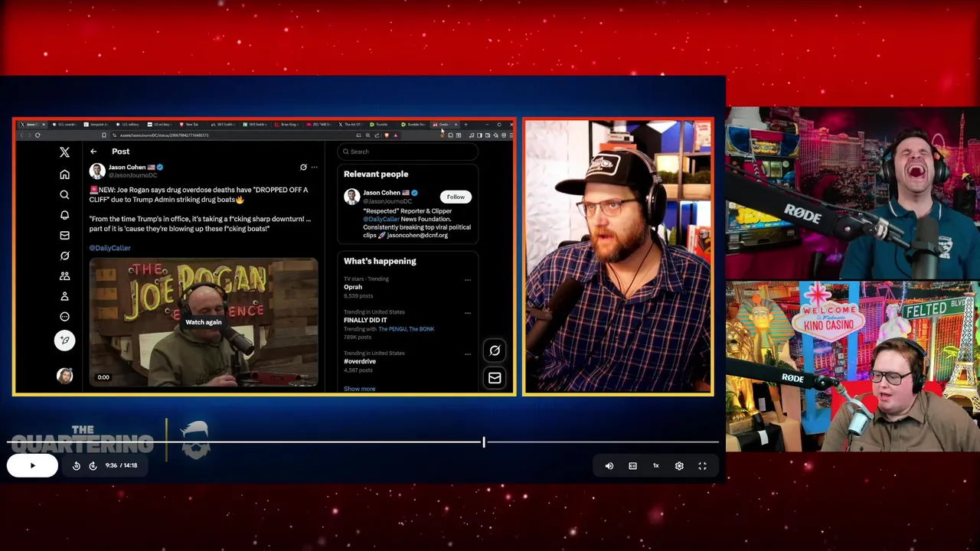
Task: Click the browser bookmark icon by address bar
Action: 104,135
